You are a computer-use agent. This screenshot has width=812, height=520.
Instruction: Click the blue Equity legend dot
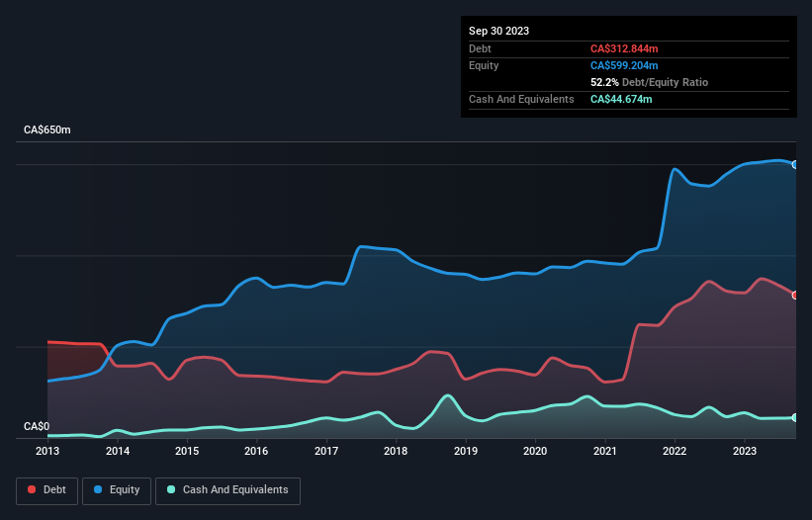98,489
